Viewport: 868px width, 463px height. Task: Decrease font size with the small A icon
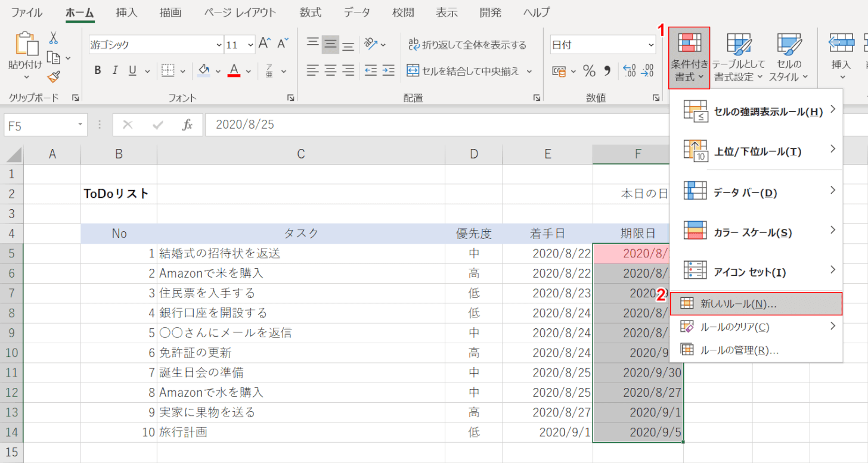[282, 44]
